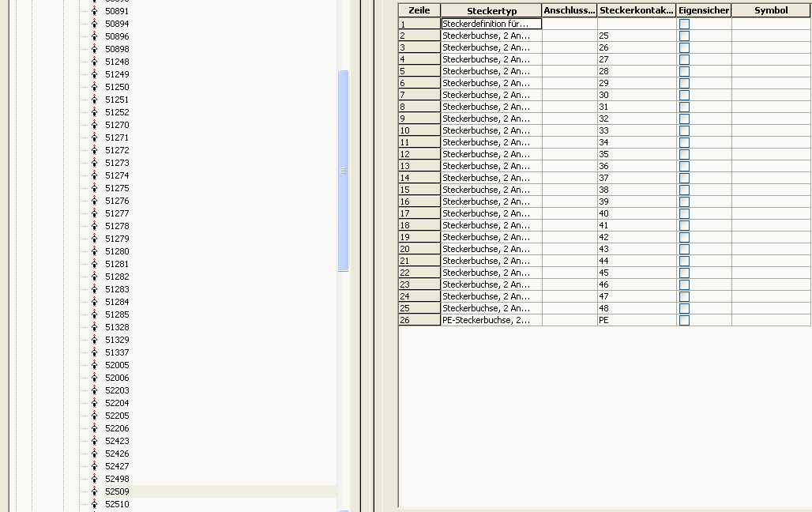The width and height of the screenshot is (812, 512).
Task: Click the Steckertyp column header
Action: coord(491,10)
